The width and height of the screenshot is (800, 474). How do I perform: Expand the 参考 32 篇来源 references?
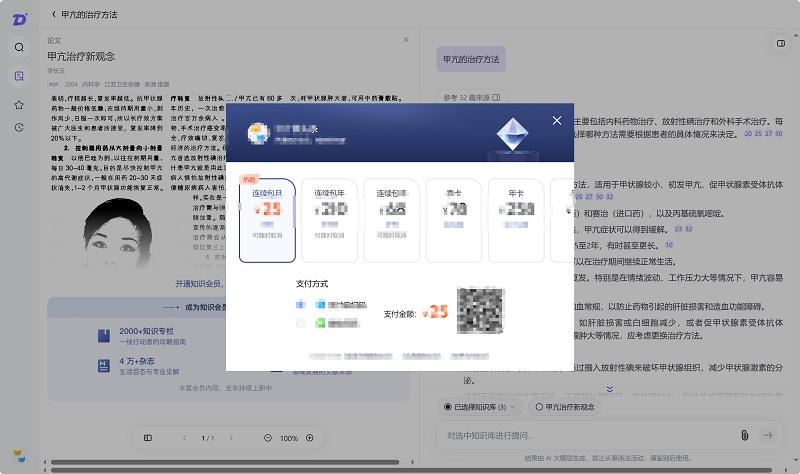tap(471, 97)
